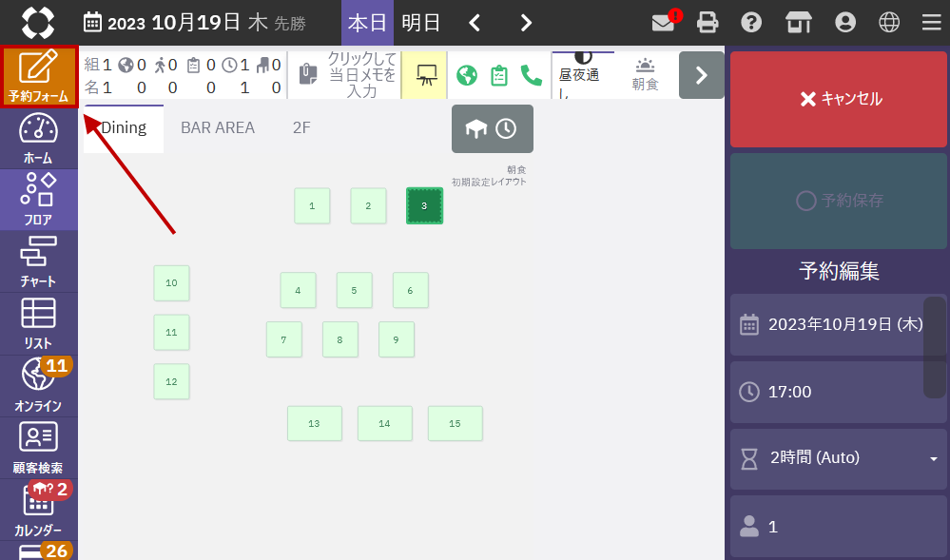Select table 6
This screenshot has width=950, height=560.
(x=411, y=290)
